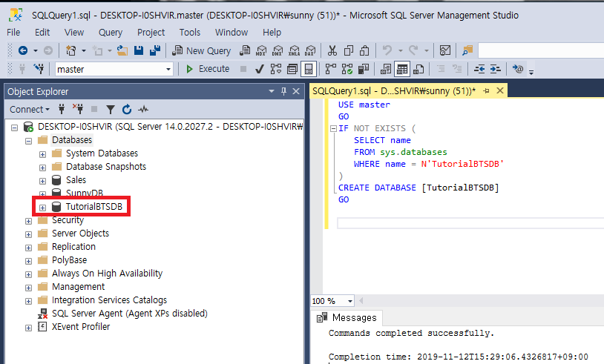Parse the query with the checkmark icon
The width and height of the screenshot is (604, 364).
pos(260,69)
